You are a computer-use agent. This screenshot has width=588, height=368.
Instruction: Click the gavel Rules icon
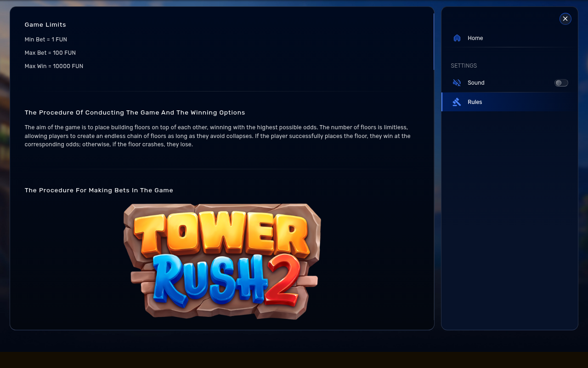(457, 102)
